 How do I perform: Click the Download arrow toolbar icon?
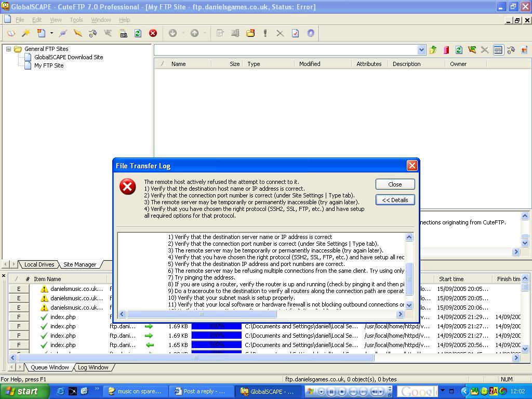coord(172,33)
